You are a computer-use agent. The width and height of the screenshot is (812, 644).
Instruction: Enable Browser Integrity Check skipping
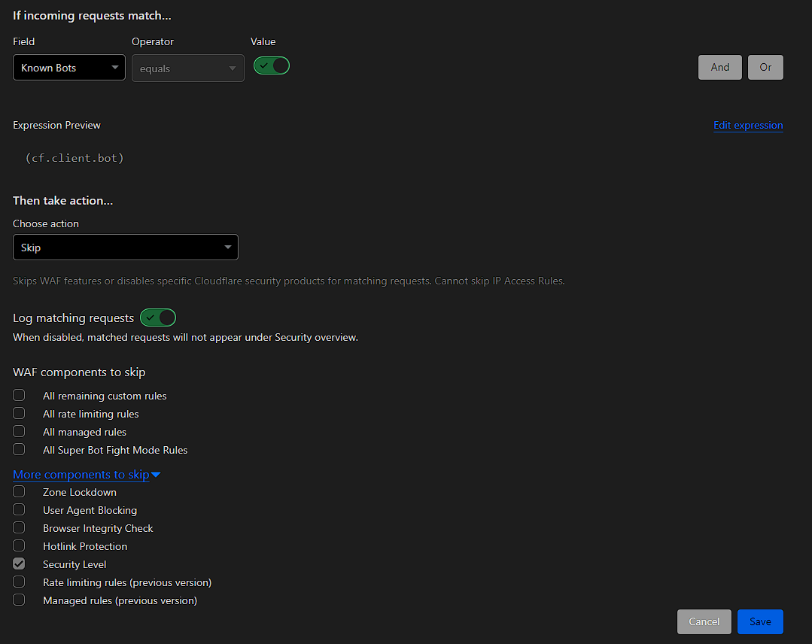[x=18, y=527]
